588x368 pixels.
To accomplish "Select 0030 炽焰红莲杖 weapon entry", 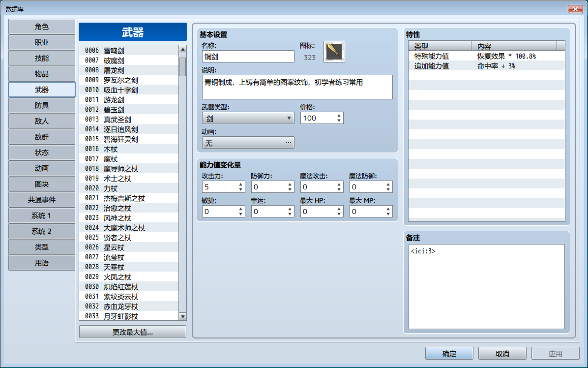I will pos(129,287).
